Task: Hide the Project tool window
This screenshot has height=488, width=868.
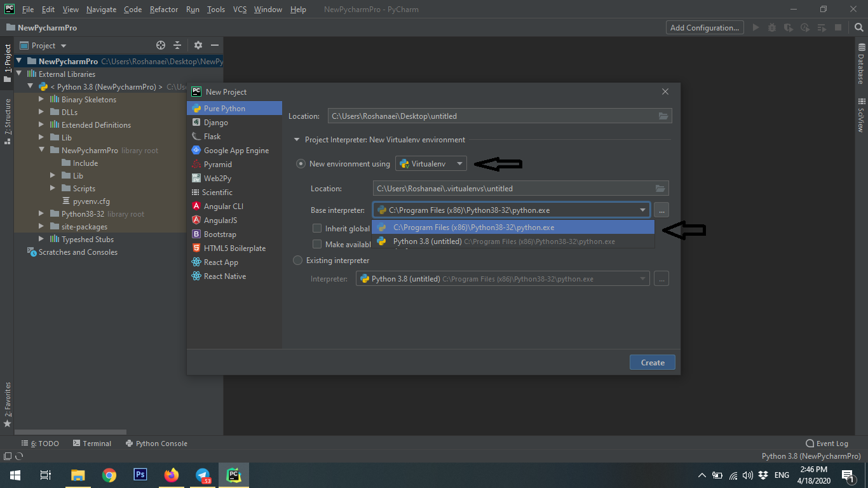Action: coord(215,46)
